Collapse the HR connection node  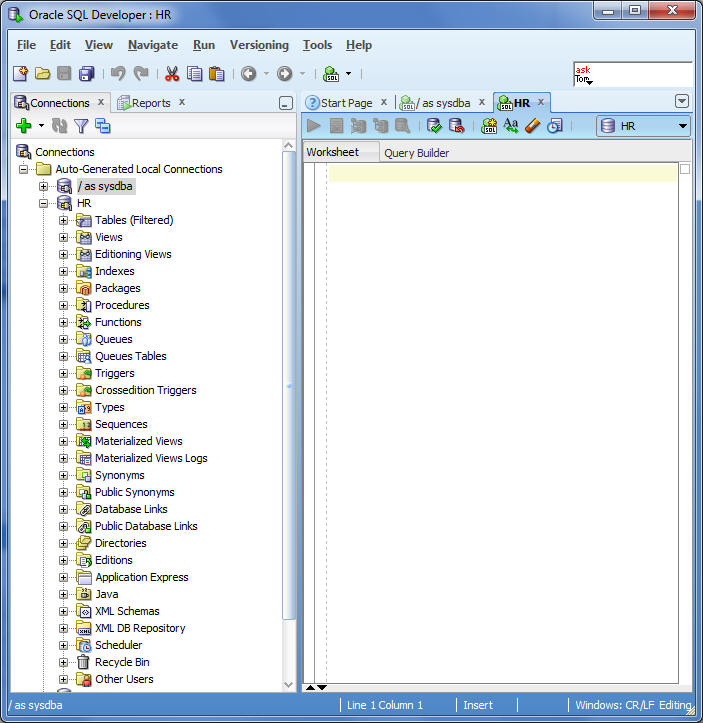[x=44, y=203]
